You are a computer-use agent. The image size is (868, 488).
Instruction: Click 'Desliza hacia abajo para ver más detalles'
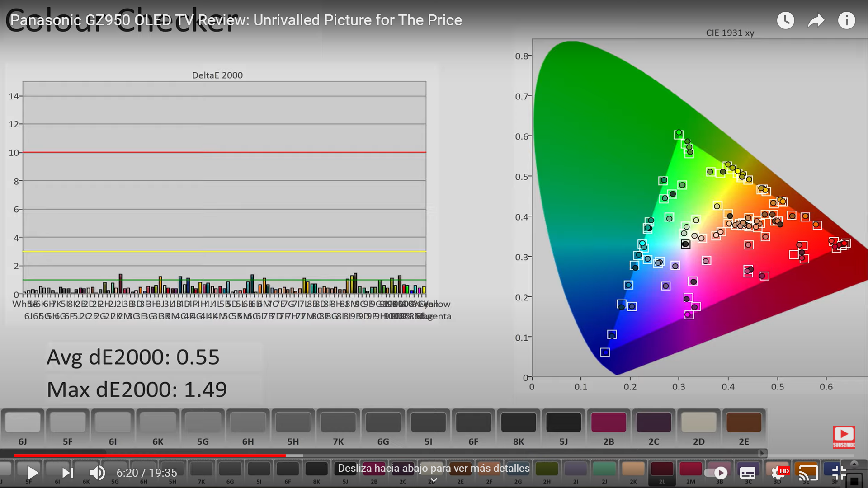434,468
